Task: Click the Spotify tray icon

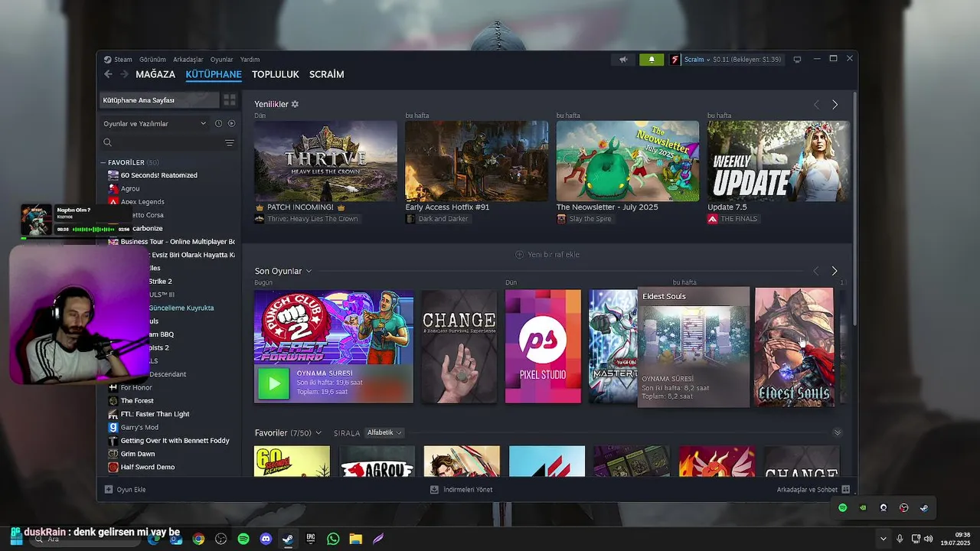Action: tap(843, 507)
